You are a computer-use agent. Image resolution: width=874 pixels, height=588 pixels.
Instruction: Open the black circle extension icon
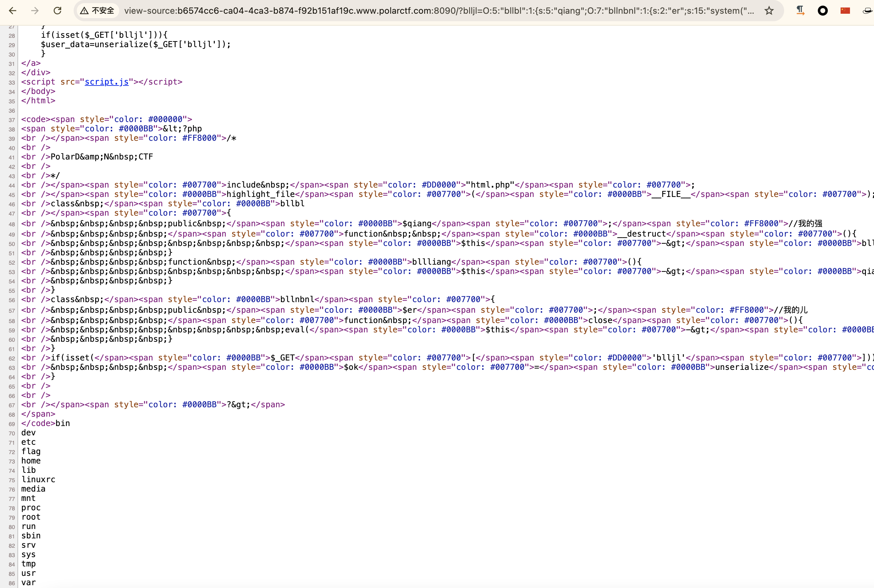click(822, 11)
